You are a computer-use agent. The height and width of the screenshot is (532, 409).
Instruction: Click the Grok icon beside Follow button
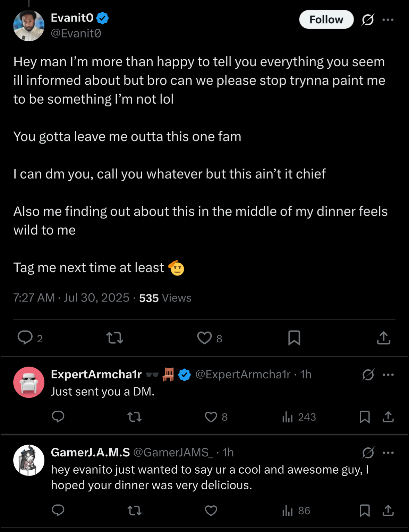click(367, 20)
